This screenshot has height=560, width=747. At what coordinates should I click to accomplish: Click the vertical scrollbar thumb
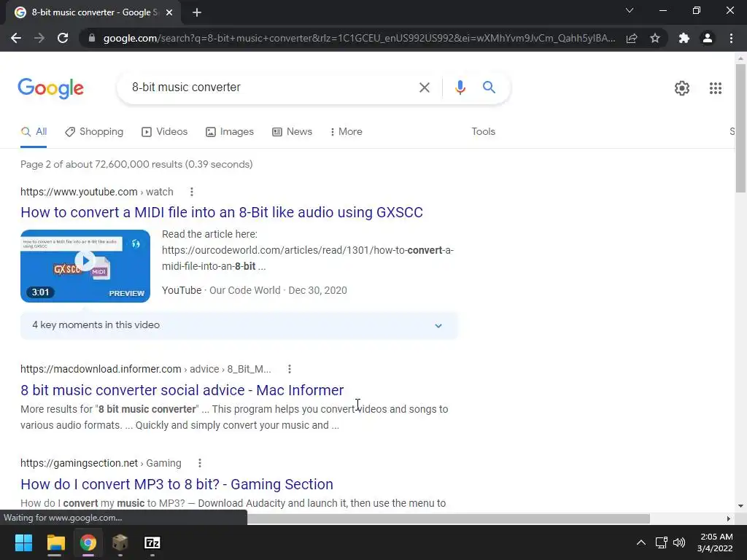[740, 128]
